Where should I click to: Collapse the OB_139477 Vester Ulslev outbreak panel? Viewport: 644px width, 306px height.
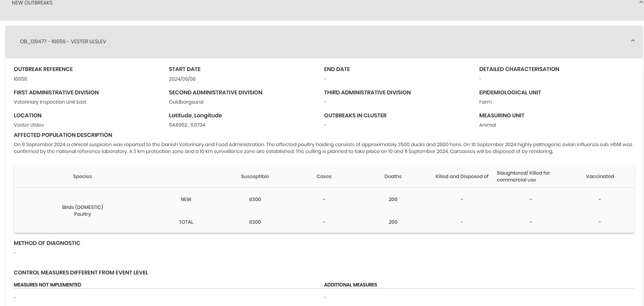633,41
